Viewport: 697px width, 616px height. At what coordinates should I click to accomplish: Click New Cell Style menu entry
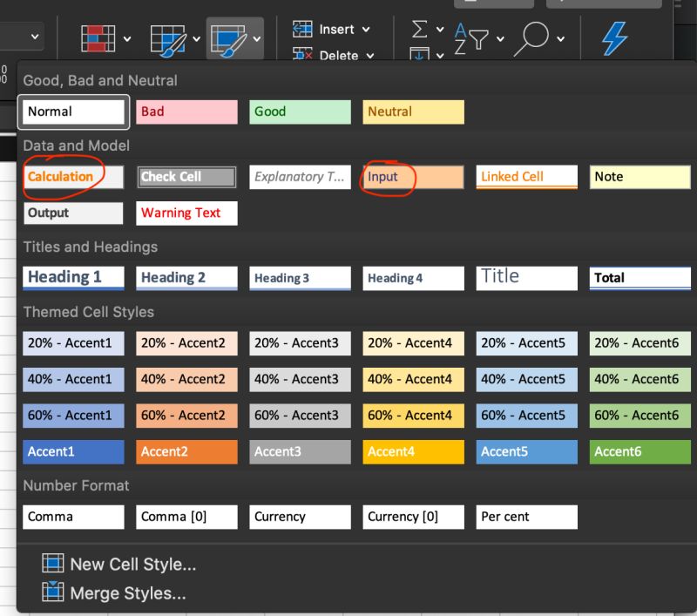point(133,564)
